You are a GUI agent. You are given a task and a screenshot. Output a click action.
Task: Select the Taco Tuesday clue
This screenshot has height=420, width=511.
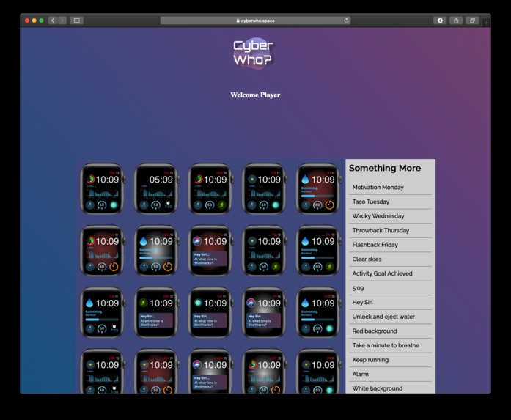[390, 202]
